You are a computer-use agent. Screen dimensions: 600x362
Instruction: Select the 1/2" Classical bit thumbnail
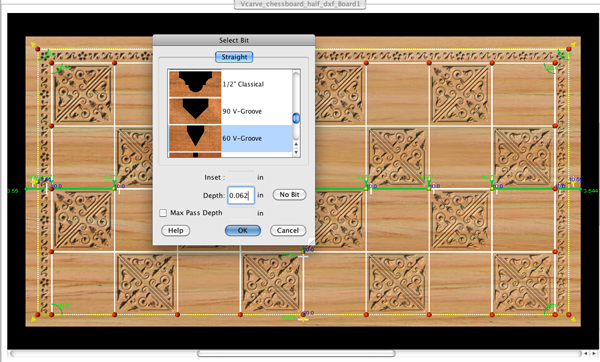coord(195,84)
